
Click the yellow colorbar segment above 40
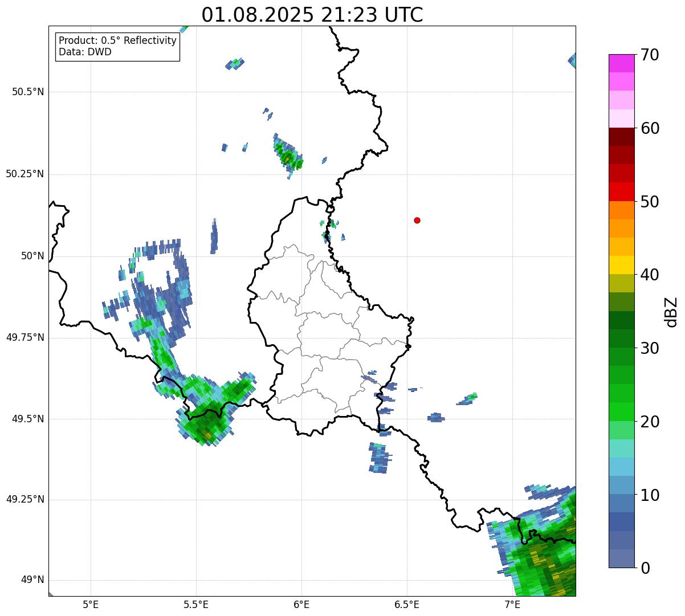click(622, 265)
